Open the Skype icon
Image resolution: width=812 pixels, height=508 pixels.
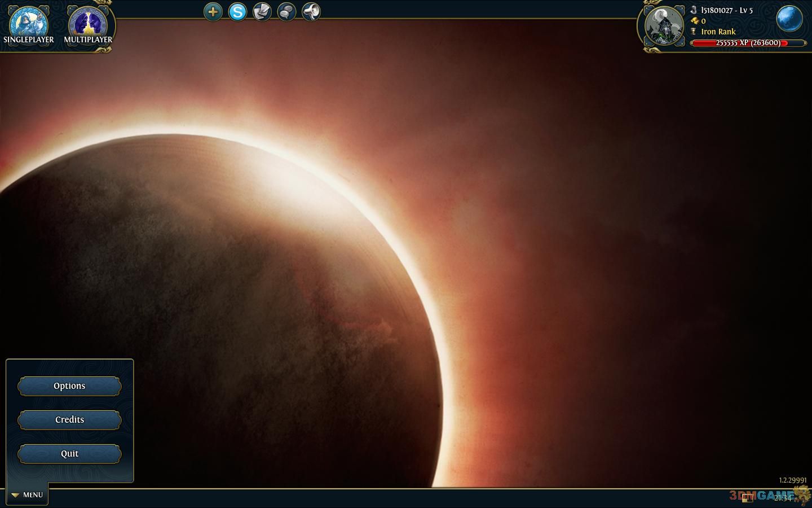pyautogui.click(x=237, y=11)
